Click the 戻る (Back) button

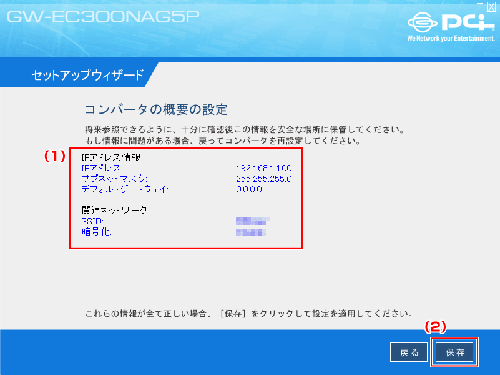point(409,352)
